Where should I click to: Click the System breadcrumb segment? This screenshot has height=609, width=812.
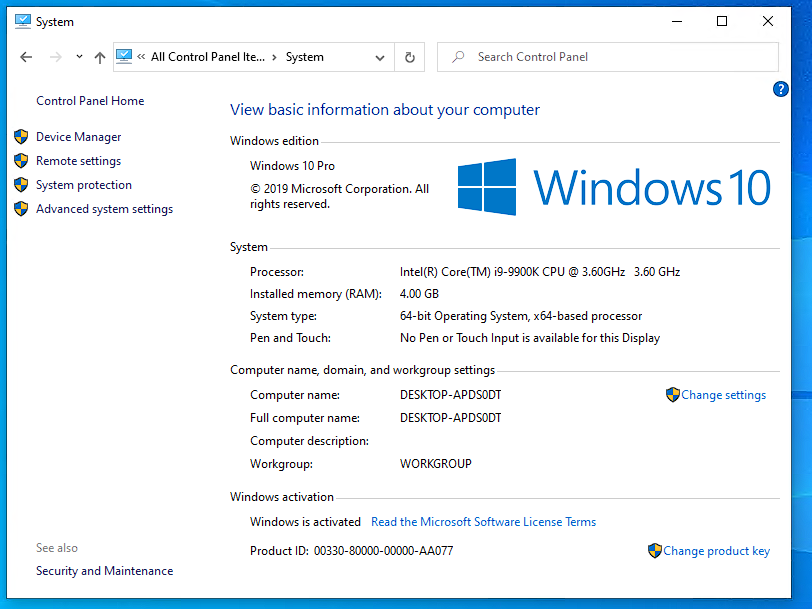(304, 57)
